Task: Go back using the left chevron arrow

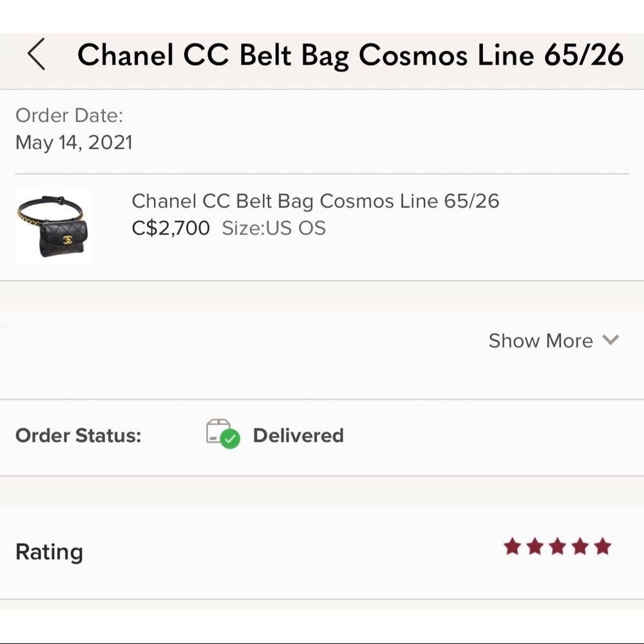Action: pos(37,54)
